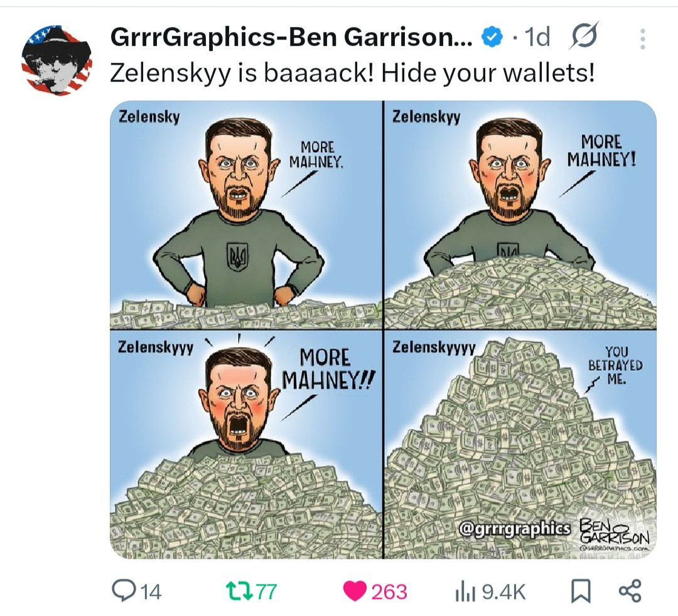
Task: Click the share icon
Action: click(x=630, y=591)
